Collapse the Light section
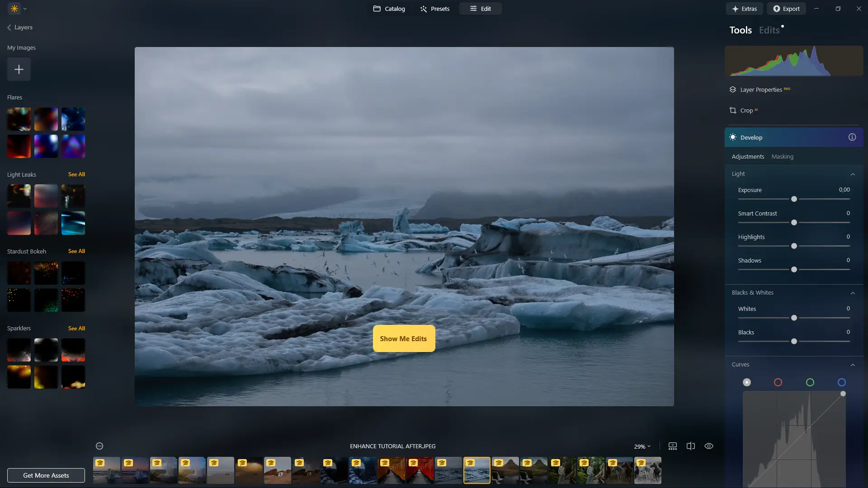The image size is (868, 488). [x=852, y=174]
